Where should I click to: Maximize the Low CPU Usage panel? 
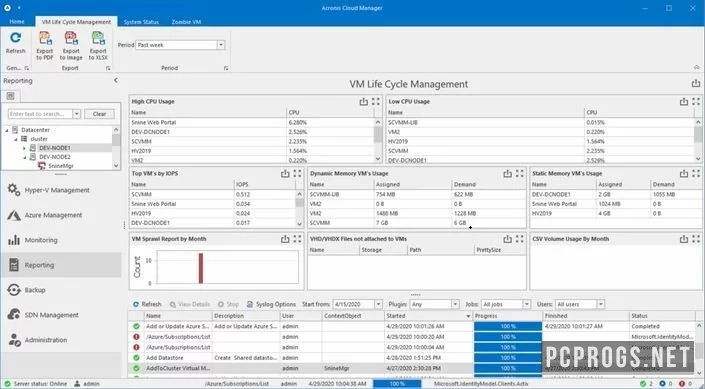(696, 102)
